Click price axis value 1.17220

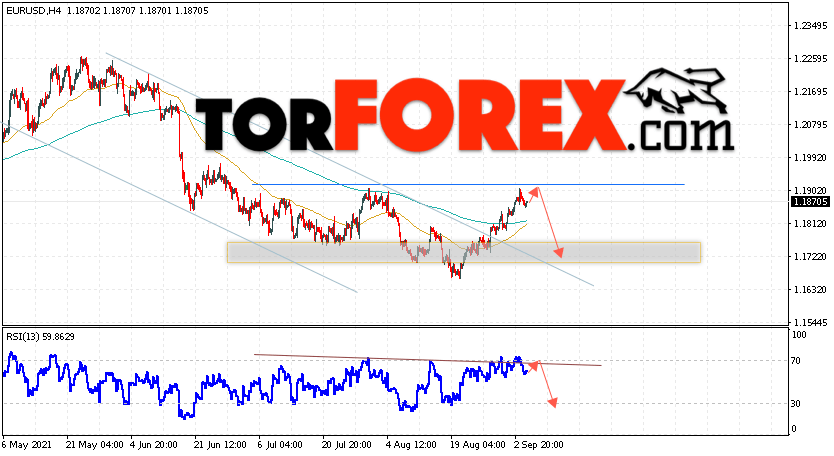(811, 256)
